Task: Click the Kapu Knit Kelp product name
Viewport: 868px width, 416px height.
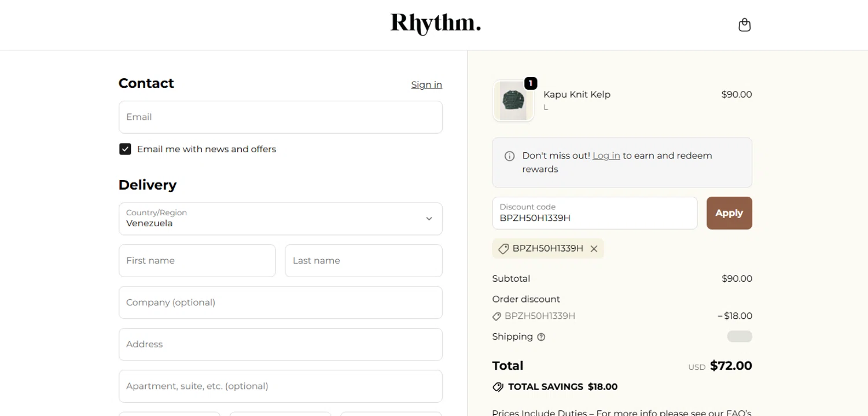Action: [x=577, y=94]
